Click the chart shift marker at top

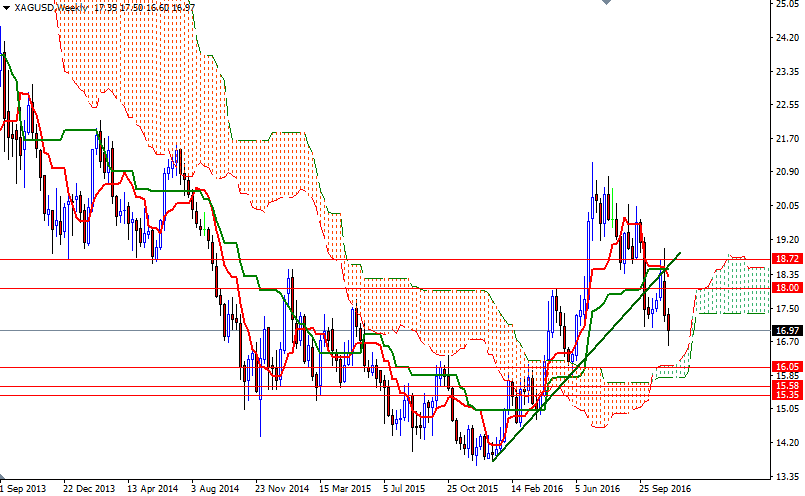(606, 2)
